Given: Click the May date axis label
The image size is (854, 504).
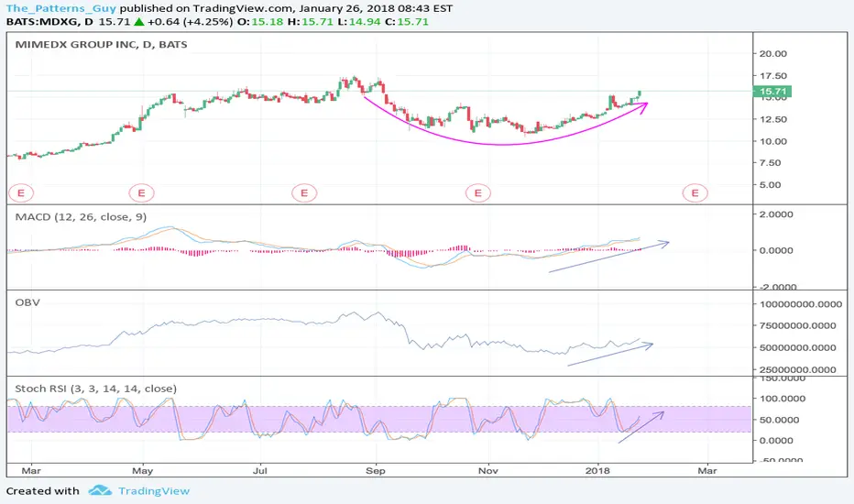Looking at the screenshot, I should (143, 471).
